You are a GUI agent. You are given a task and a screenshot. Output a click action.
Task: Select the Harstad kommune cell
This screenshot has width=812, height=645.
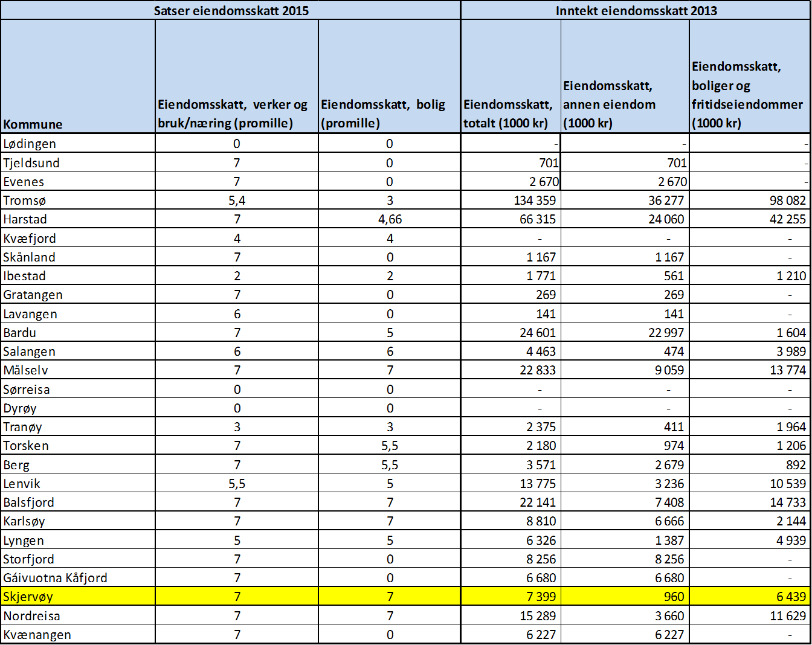pyautogui.click(x=78, y=219)
